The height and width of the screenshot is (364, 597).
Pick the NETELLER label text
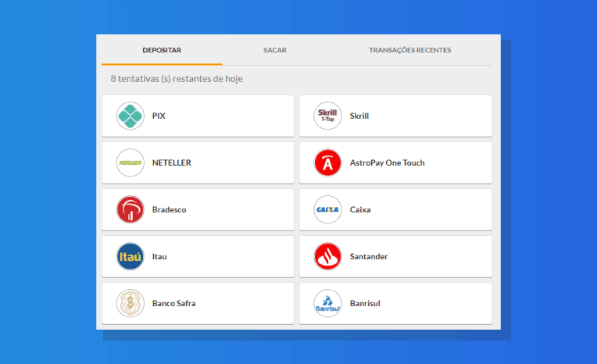pyautogui.click(x=172, y=162)
